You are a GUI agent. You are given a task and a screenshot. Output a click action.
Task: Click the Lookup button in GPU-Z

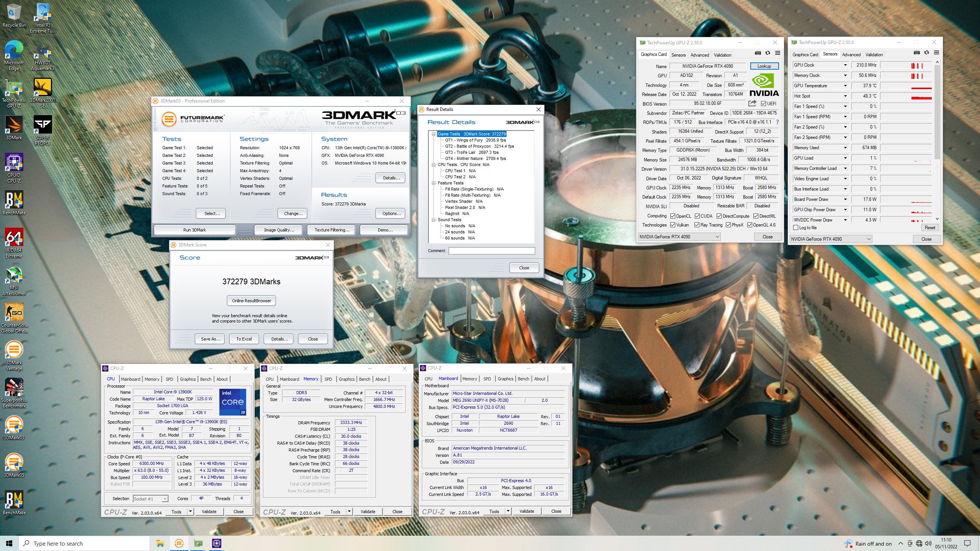coord(764,66)
